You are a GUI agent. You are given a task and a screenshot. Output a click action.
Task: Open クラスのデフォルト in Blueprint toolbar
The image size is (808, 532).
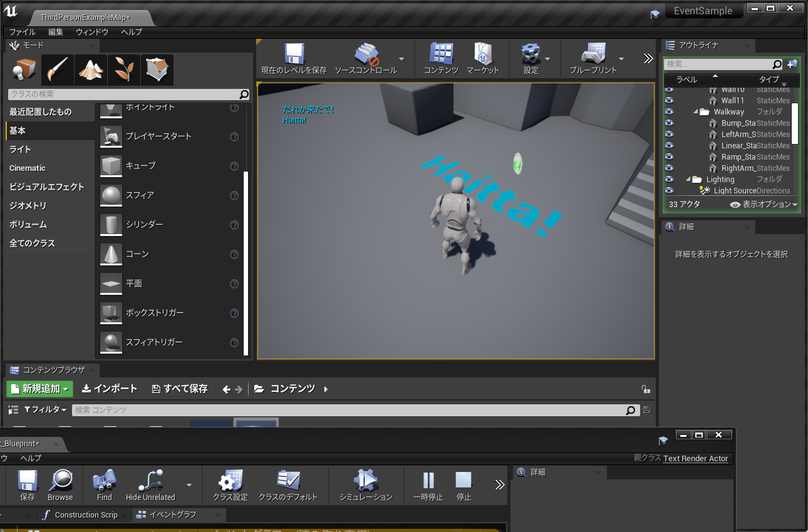[x=288, y=481]
